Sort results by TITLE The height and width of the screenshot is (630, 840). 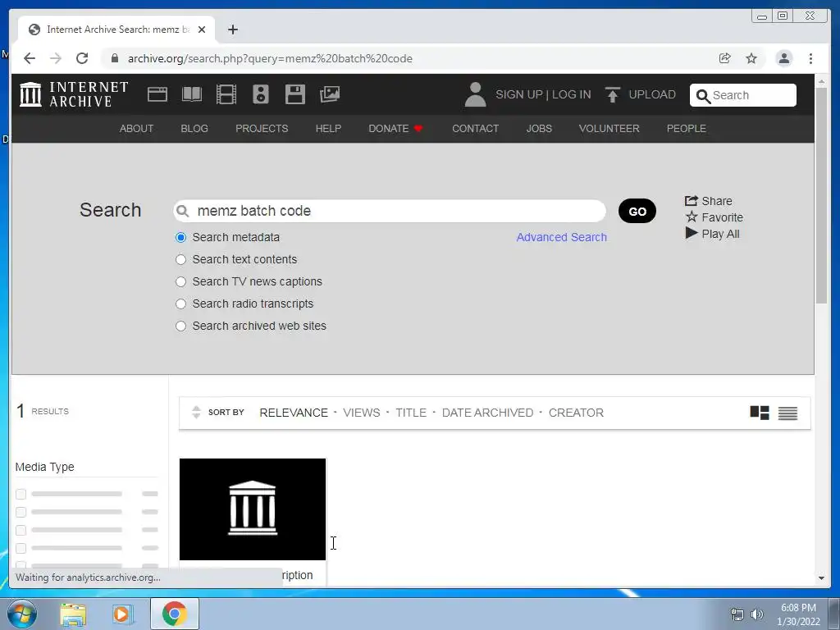[x=411, y=413]
